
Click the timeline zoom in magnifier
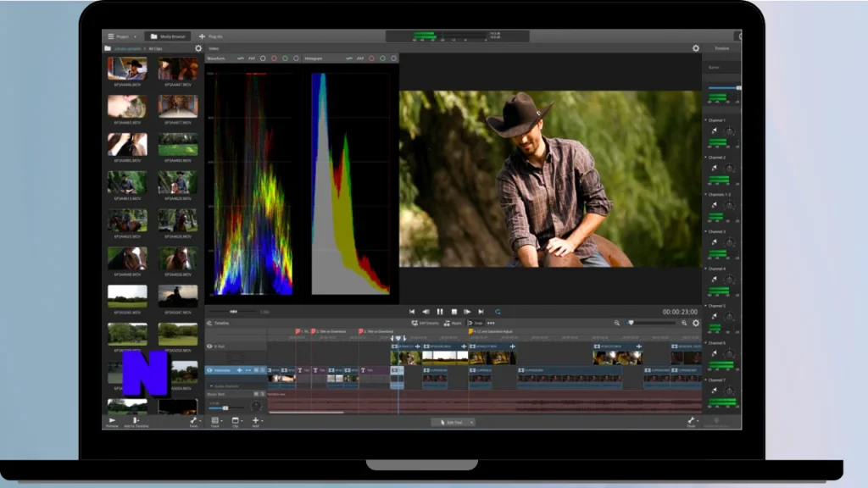[684, 323]
